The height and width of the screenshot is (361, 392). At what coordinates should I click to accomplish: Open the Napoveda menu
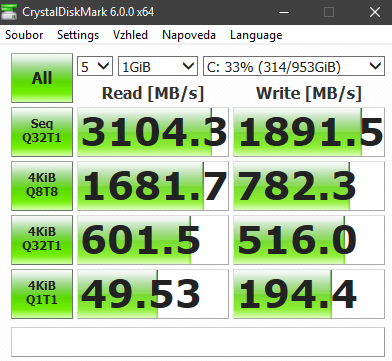pyautogui.click(x=189, y=35)
